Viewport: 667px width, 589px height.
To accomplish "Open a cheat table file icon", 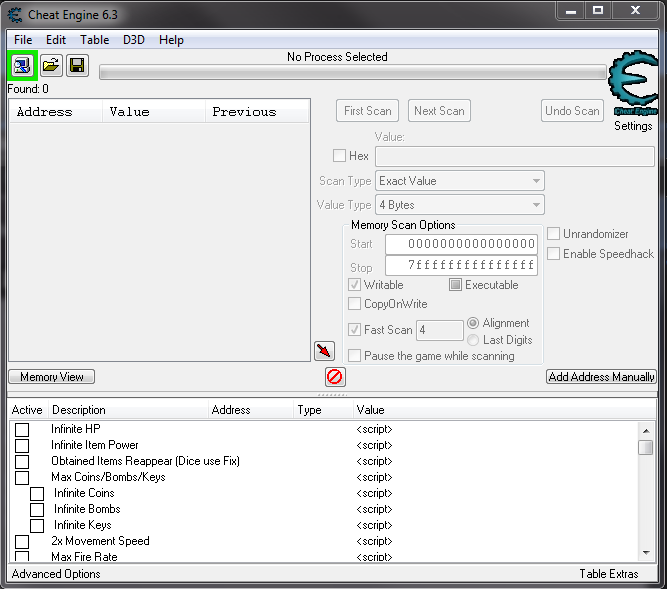I will pyautogui.click(x=51, y=65).
